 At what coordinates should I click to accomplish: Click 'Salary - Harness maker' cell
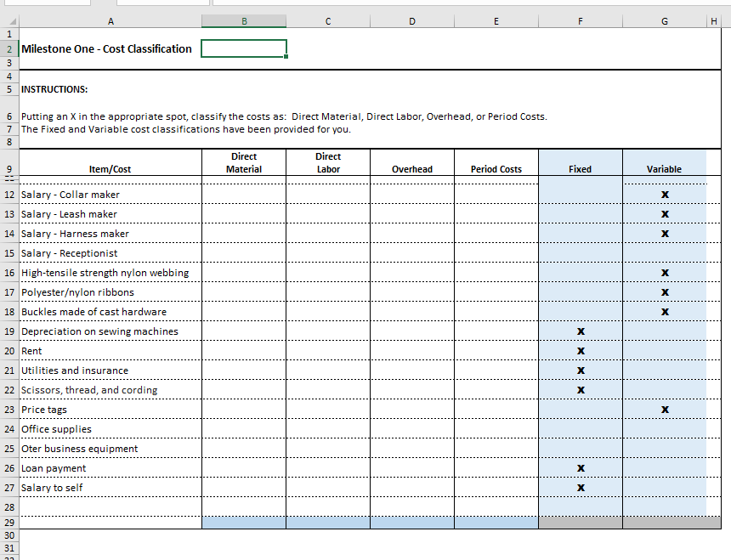110,234
